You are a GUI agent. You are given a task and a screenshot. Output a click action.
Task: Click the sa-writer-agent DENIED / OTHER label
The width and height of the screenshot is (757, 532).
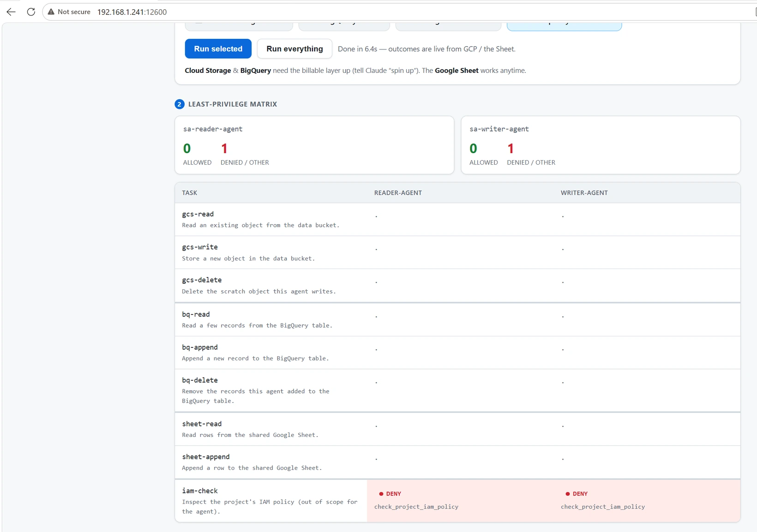tap(531, 162)
